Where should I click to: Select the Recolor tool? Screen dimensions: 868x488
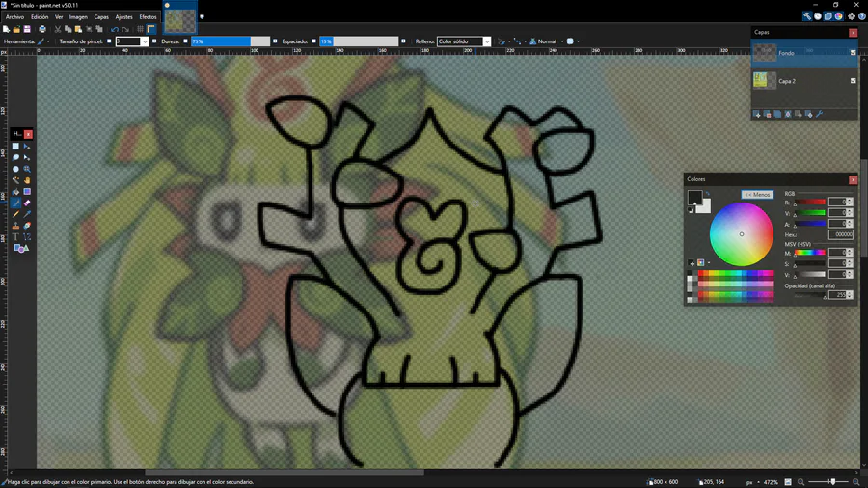point(27,226)
